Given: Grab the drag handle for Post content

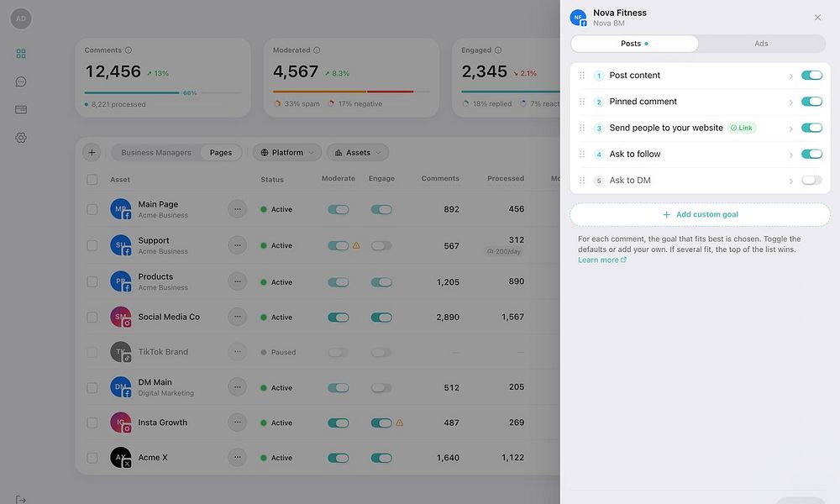Looking at the screenshot, I should 582,76.
